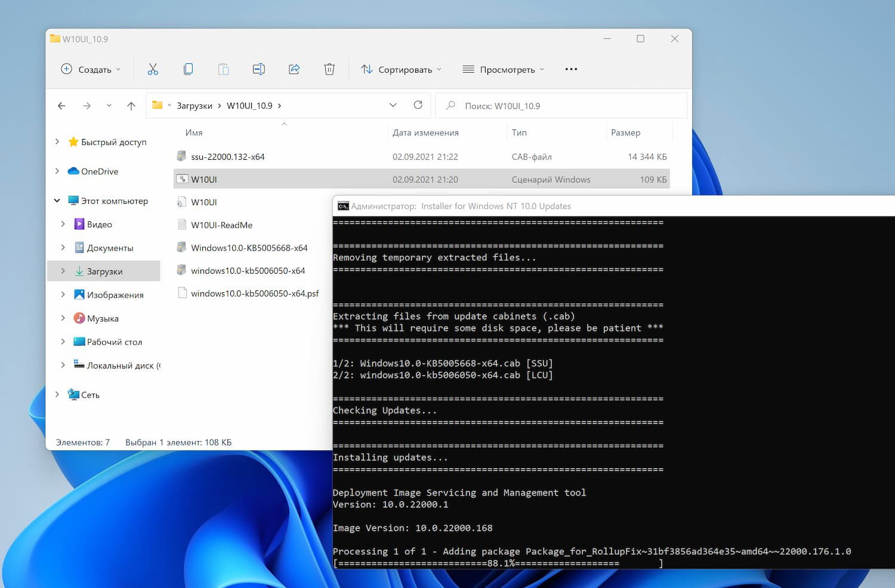Screen dimensions: 895x588
Task: Open recent locations chevron beside navigation arrows
Action: pos(109,106)
